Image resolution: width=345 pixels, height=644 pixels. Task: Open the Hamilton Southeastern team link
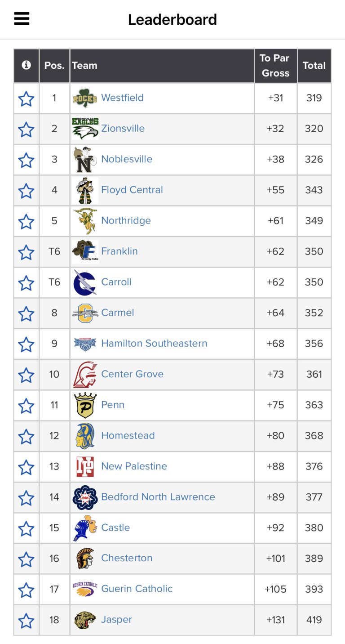[154, 343]
